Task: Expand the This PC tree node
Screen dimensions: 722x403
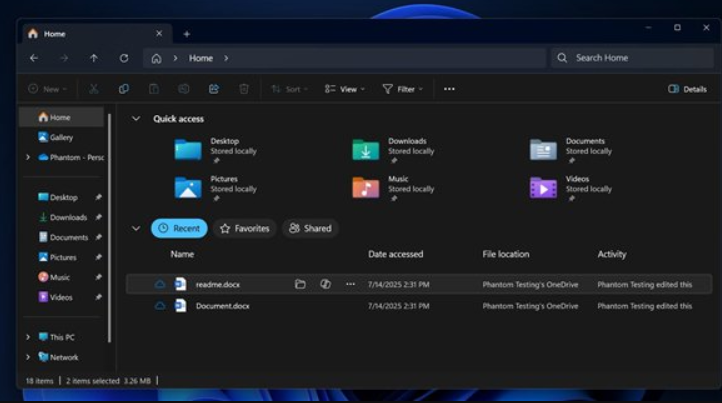Action: click(x=28, y=337)
